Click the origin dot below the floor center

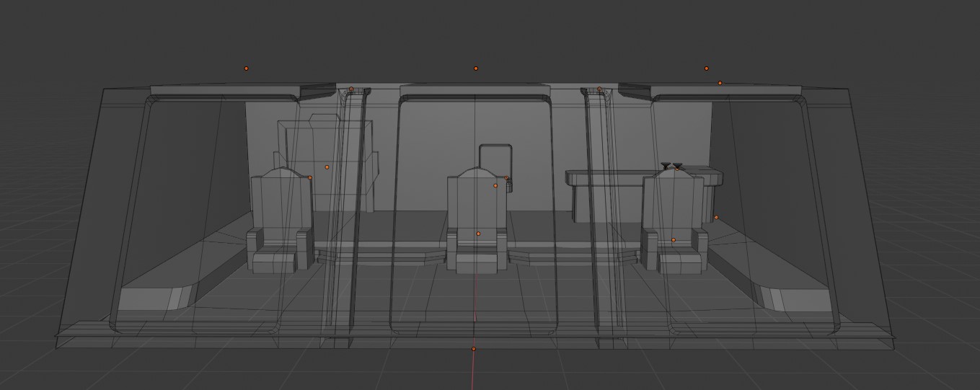[474, 349]
